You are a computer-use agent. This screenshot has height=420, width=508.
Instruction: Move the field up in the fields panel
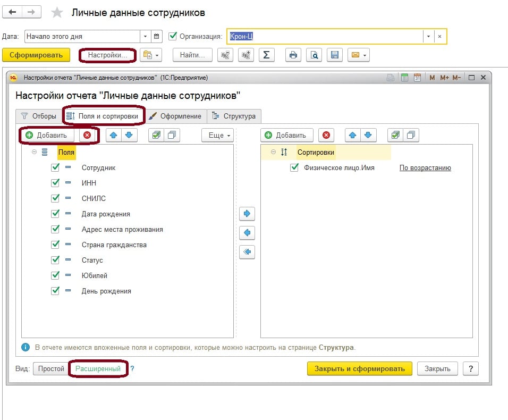(113, 135)
